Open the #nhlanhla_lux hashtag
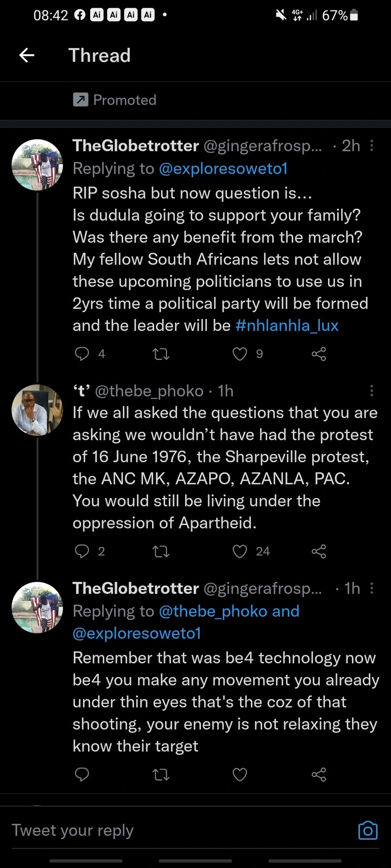The height and width of the screenshot is (868, 391). click(287, 325)
